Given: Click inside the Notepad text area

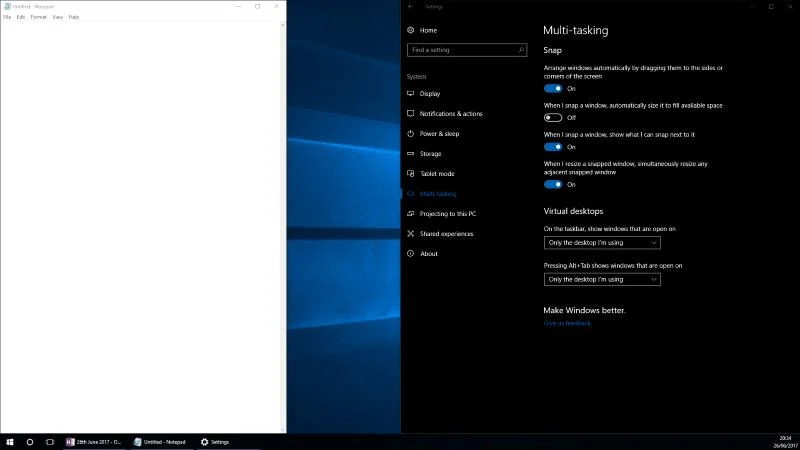Looking at the screenshot, I should (x=140, y=227).
